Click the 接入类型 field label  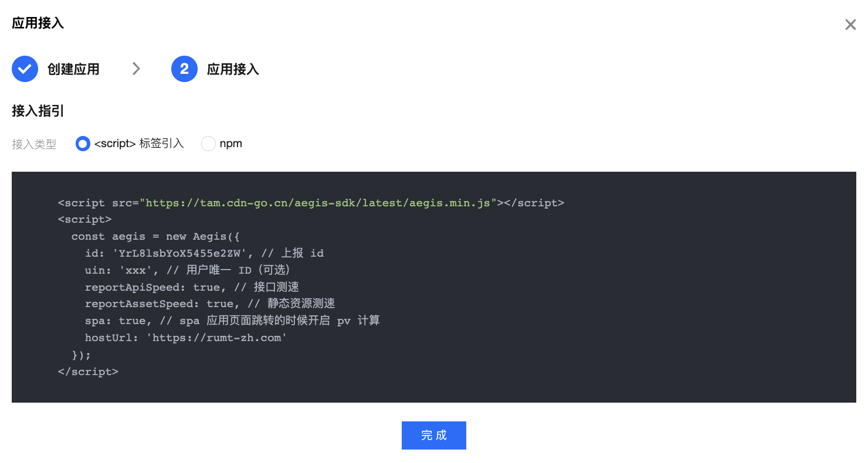(34, 144)
